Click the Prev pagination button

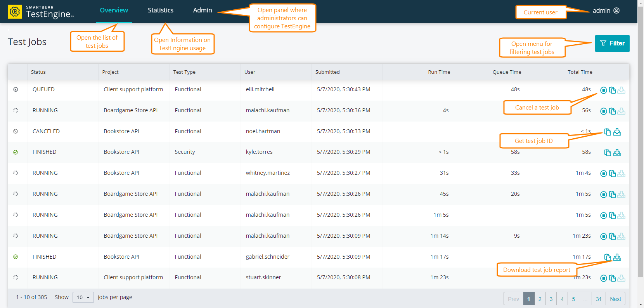(513, 299)
